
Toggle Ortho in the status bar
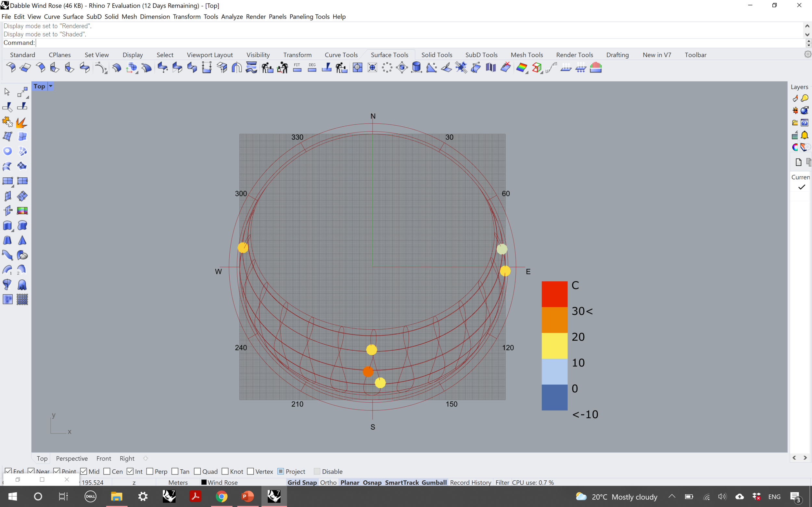pos(328,482)
